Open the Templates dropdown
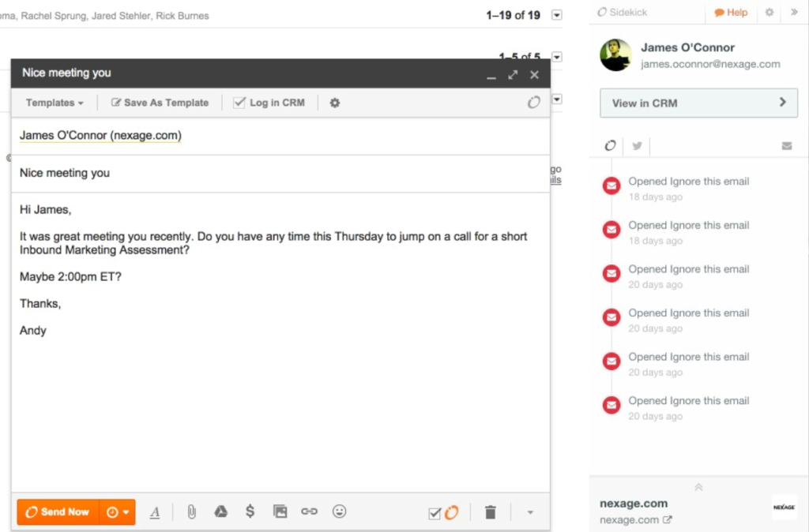 coord(55,103)
